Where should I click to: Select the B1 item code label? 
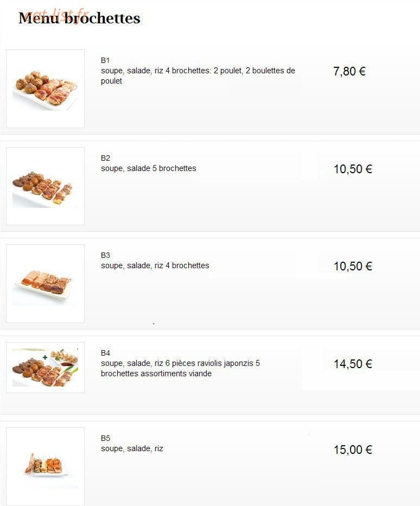pos(105,60)
